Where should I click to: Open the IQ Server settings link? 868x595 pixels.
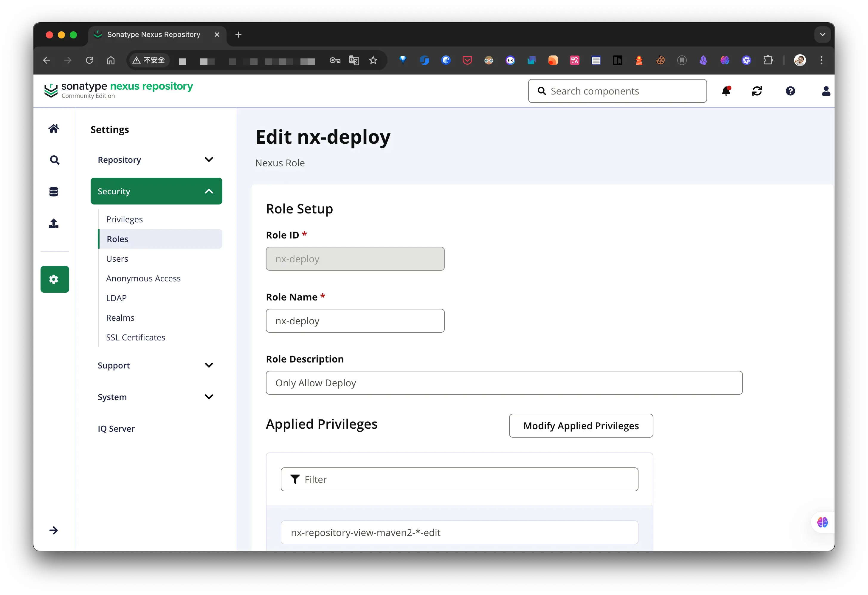point(116,429)
